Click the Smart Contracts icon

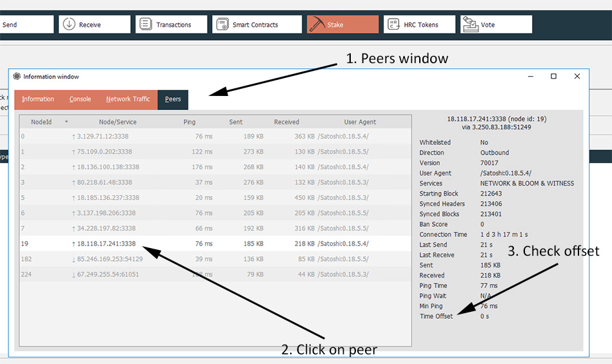click(x=222, y=24)
